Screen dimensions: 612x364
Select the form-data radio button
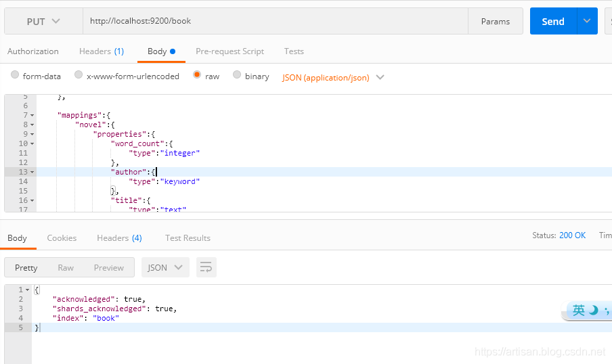pyautogui.click(x=15, y=75)
